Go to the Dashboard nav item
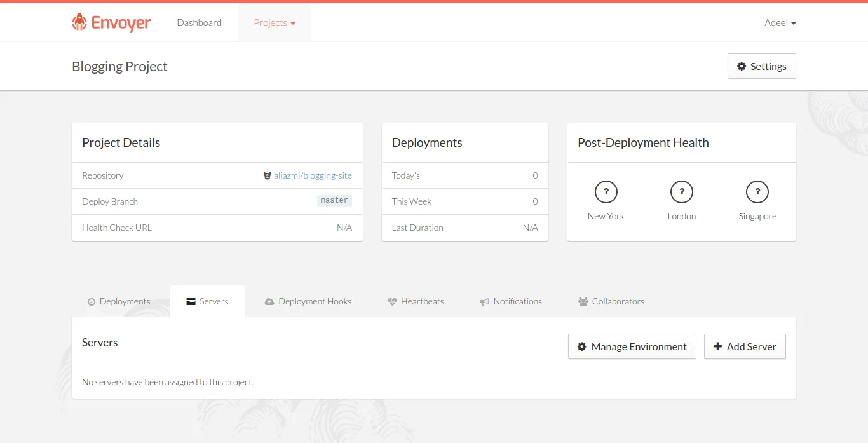The height and width of the screenshot is (443, 868). pos(200,23)
